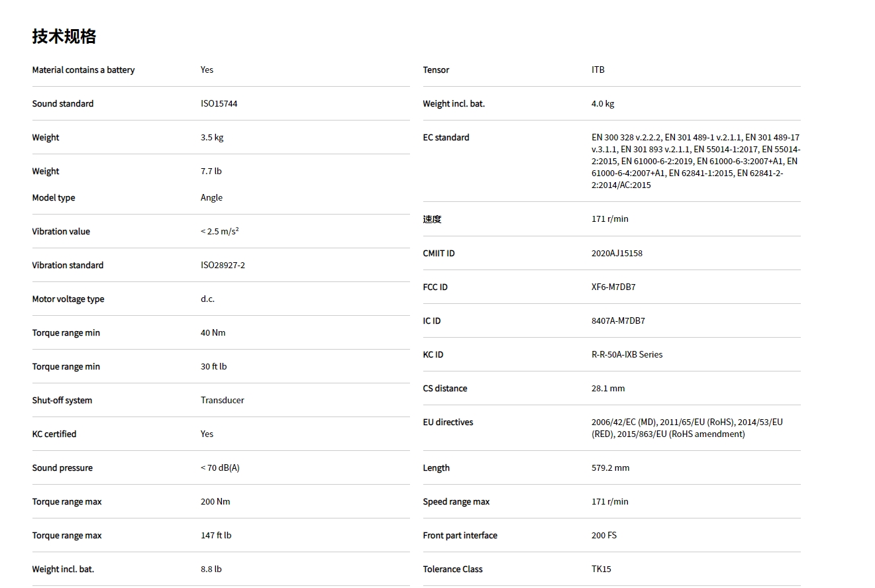Click the 技术规格 heading
Image resolution: width=875 pixels, height=588 pixels.
tap(64, 36)
